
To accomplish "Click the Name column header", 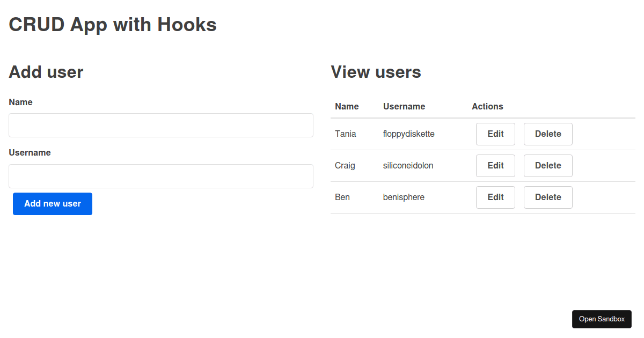I will pyautogui.click(x=345, y=106).
